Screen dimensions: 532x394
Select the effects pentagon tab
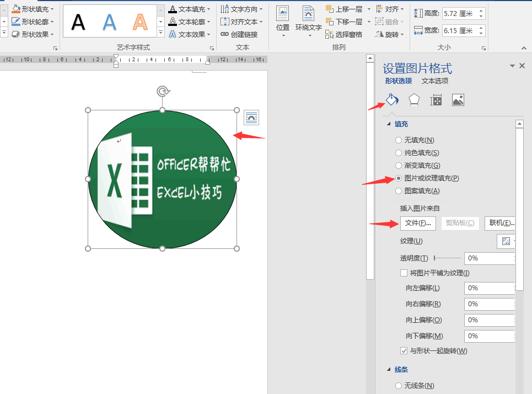(x=414, y=100)
